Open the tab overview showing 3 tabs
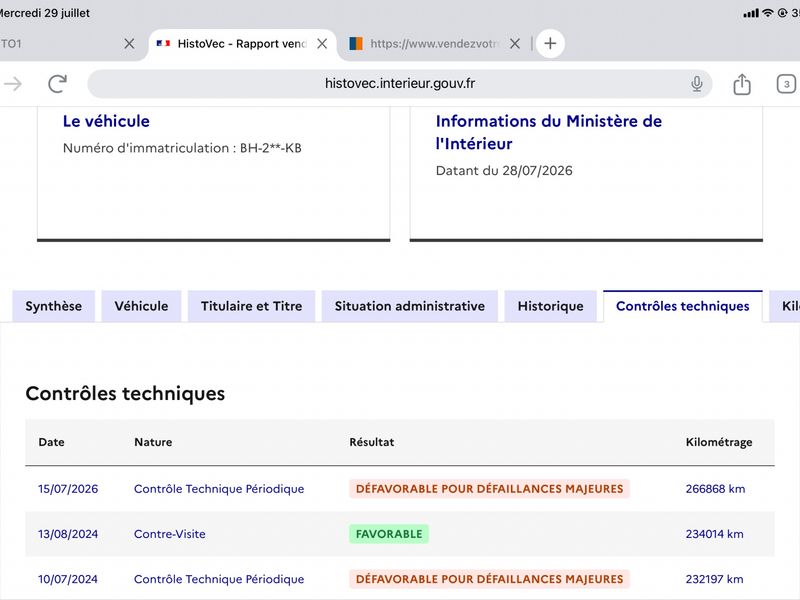The width and height of the screenshot is (800, 600). pos(786,84)
